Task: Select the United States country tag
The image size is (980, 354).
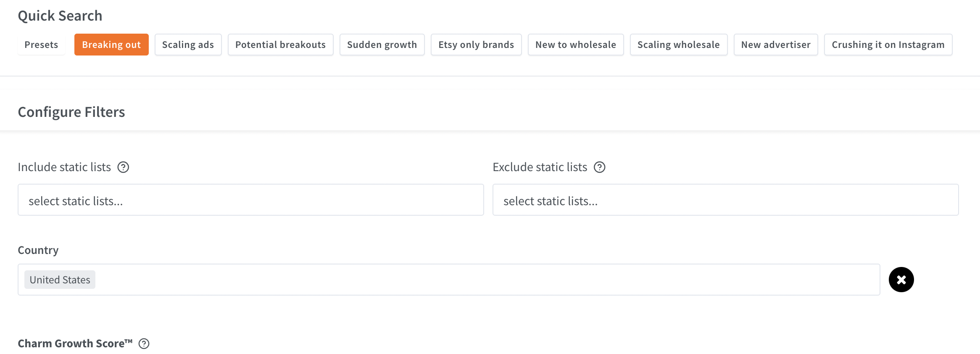Action: pyautogui.click(x=60, y=280)
